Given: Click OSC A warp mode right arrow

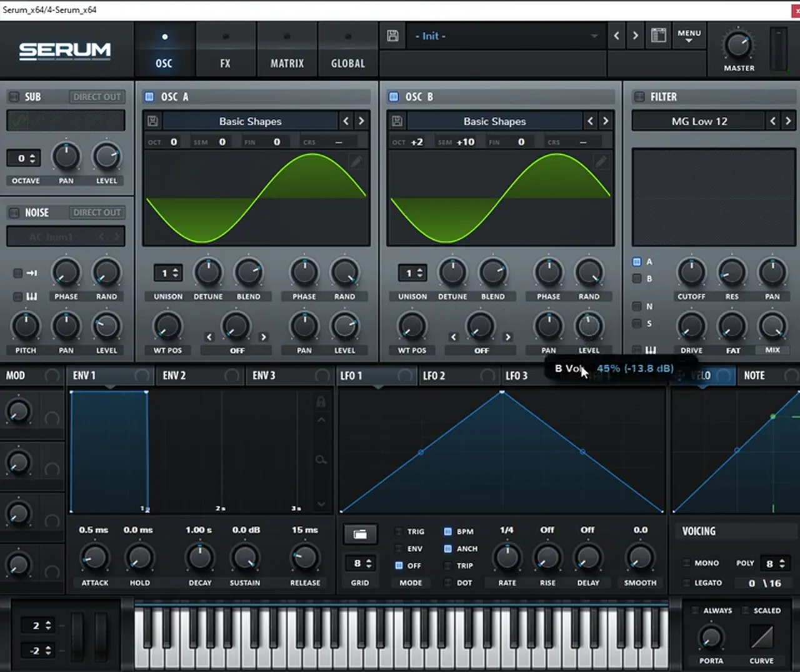Looking at the screenshot, I should (x=264, y=337).
